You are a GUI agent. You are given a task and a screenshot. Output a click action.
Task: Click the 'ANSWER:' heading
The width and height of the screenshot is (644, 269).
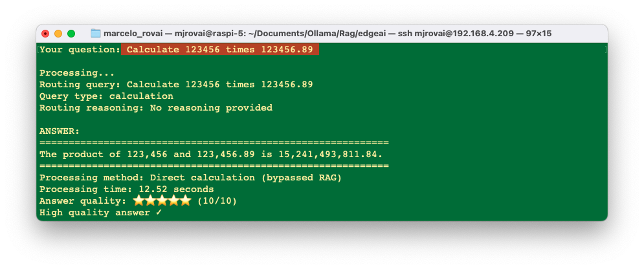point(60,131)
